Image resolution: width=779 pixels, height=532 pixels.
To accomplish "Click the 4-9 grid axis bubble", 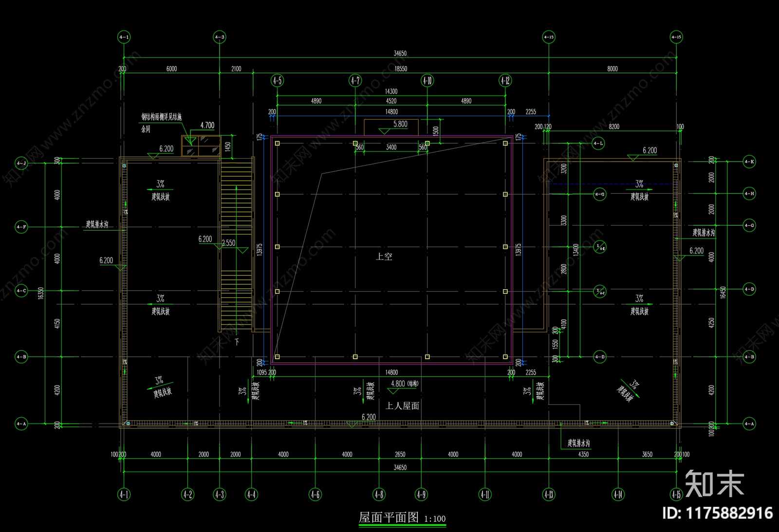I will 421,495.
